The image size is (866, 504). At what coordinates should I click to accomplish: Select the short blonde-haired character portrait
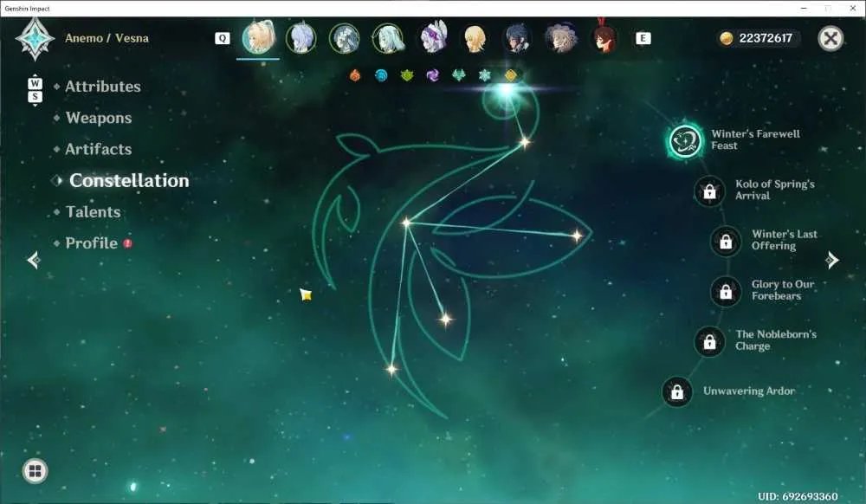[475, 38]
